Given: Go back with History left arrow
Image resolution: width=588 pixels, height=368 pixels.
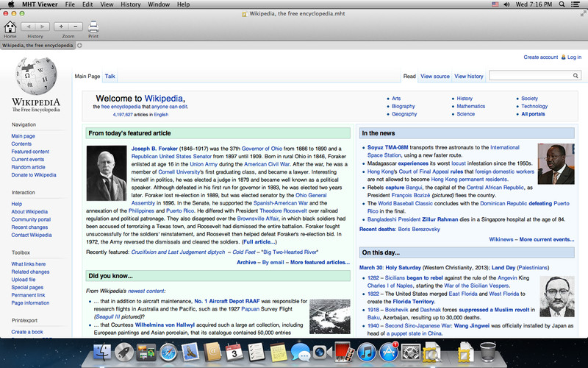Looking at the screenshot, I should pos(28,26).
